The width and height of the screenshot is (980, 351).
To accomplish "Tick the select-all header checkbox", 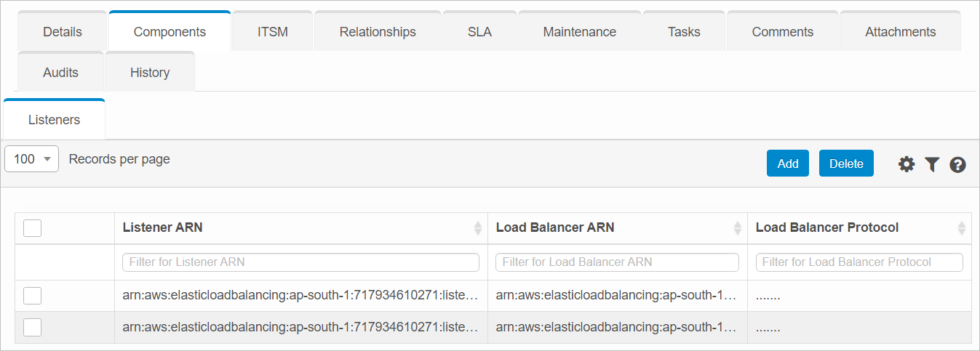I will tap(32, 228).
